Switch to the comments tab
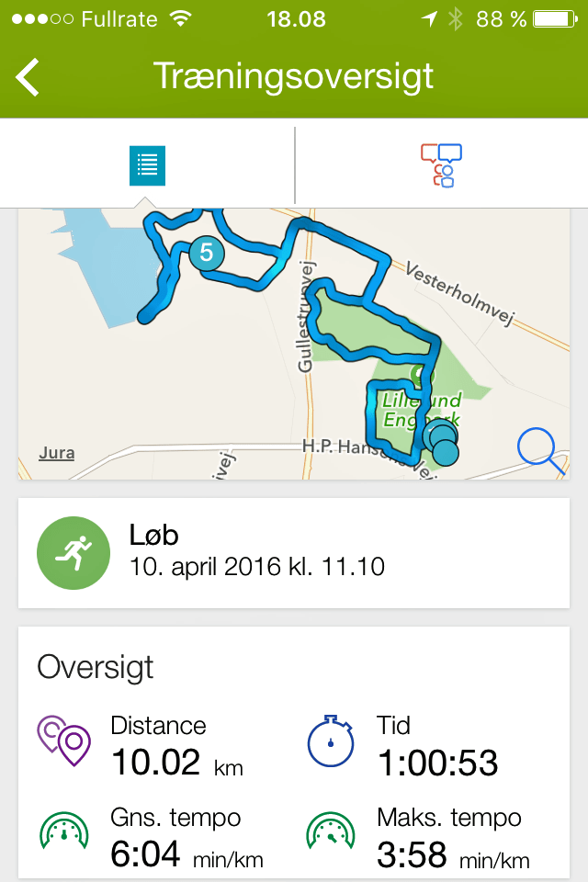 point(441,165)
